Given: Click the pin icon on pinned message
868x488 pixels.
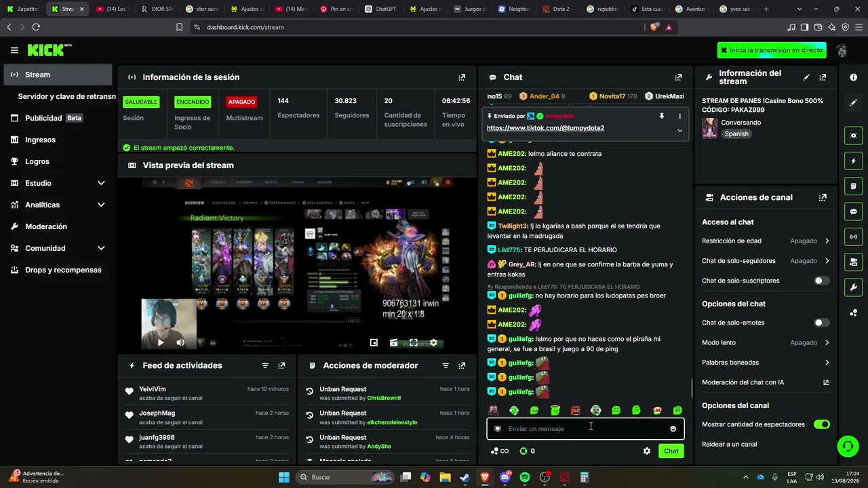Looking at the screenshot, I should pos(662,116).
